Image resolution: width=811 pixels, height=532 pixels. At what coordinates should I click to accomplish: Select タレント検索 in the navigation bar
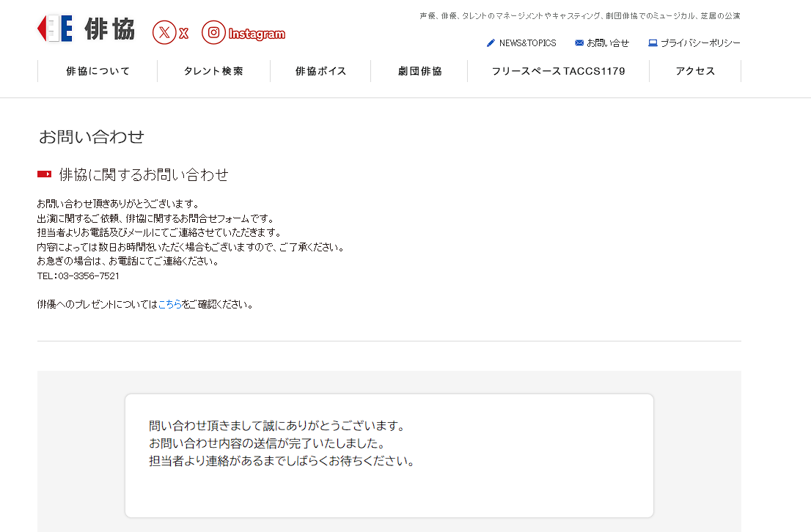[213, 71]
